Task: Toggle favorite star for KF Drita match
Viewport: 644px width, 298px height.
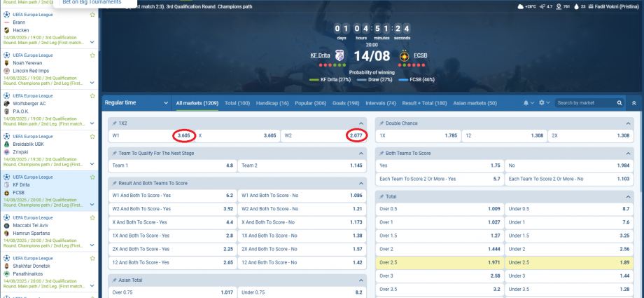Action: click(x=92, y=177)
